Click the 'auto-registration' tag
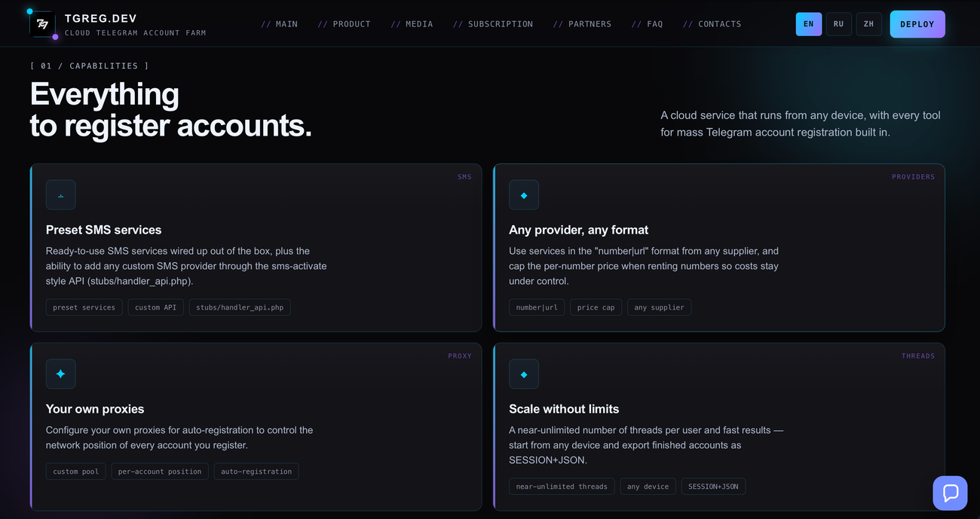Screen dimensions: 980x519 pyautogui.click(x=256, y=472)
